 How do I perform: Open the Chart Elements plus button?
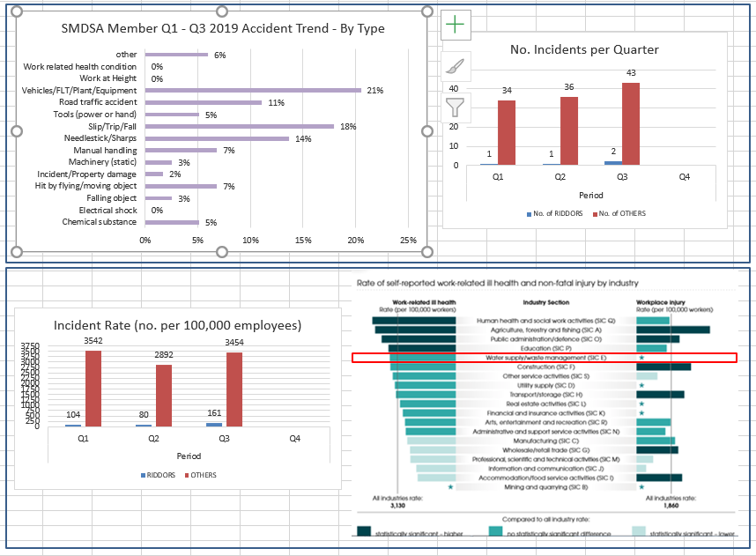(x=455, y=25)
